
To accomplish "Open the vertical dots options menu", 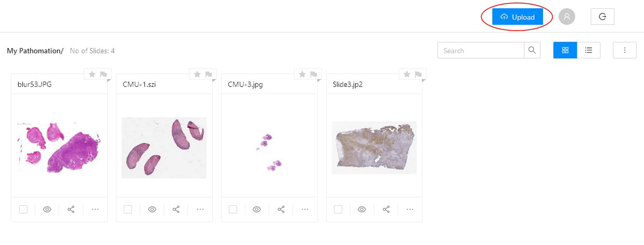I will pos(625,50).
